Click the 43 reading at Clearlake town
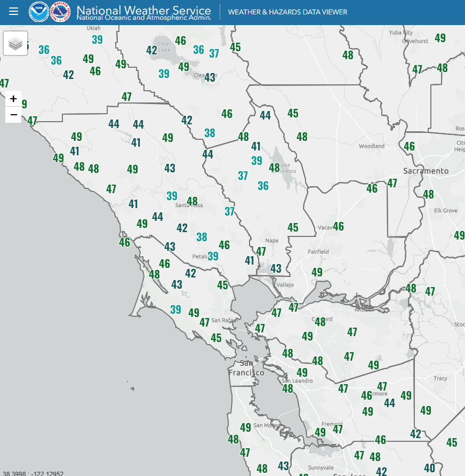 point(210,77)
